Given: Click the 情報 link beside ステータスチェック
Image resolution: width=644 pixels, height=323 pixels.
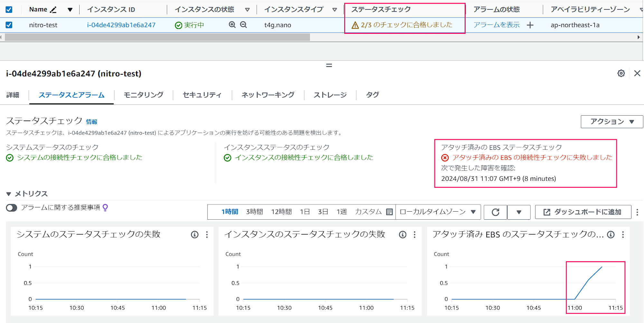Looking at the screenshot, I should 91,122.
